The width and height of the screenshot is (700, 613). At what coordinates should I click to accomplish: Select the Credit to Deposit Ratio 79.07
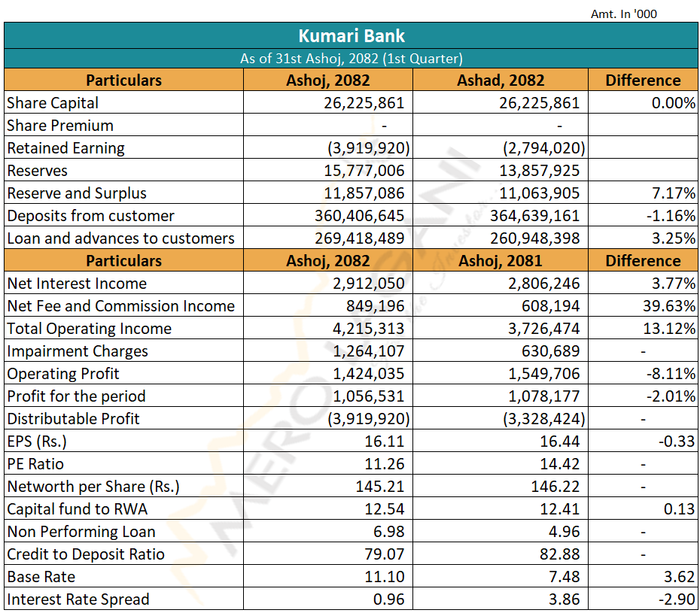pyautogui.click(x=384, y=554)
